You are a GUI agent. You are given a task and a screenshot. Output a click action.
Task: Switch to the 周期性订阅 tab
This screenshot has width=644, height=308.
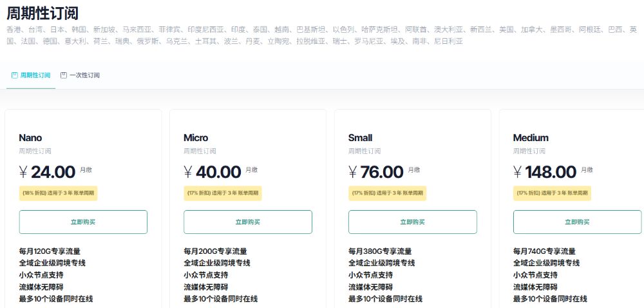(35, 75)
